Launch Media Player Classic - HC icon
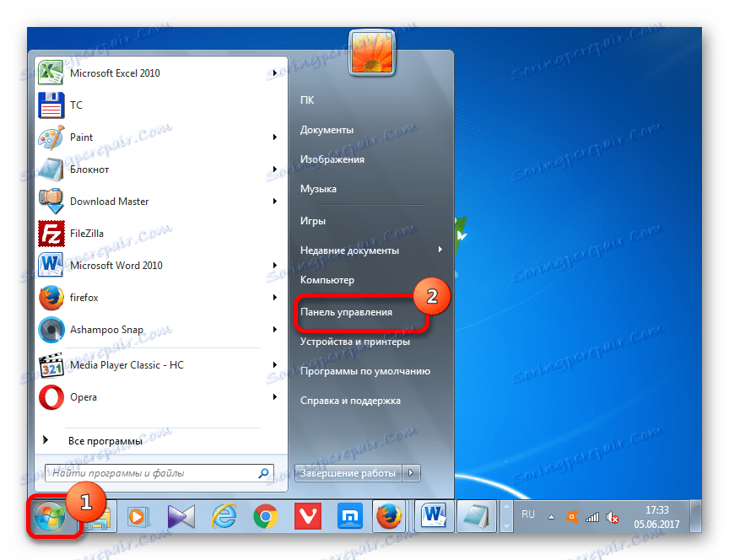The image size is (729, 560). click(51, 365)
